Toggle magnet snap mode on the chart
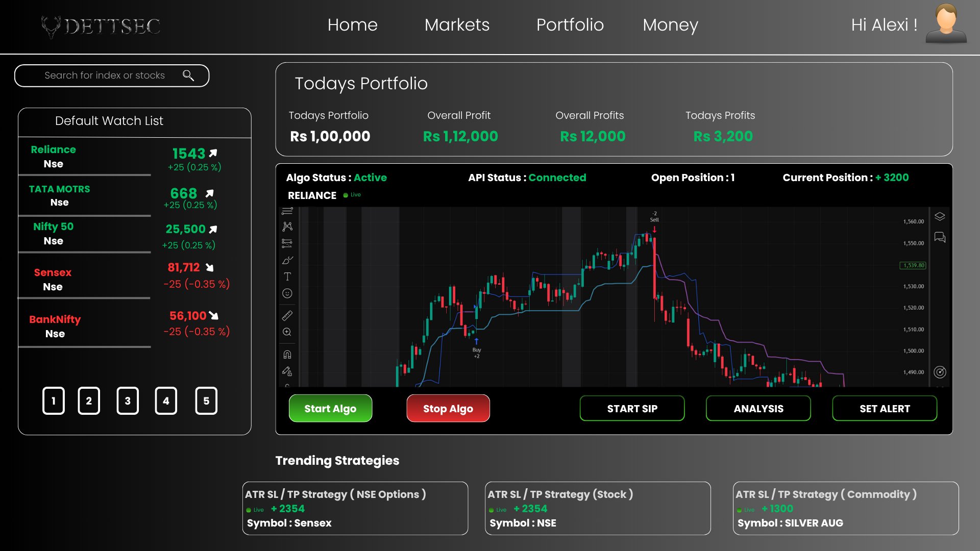The width and height of the screenshot is (980, 551). pos(287,354)
